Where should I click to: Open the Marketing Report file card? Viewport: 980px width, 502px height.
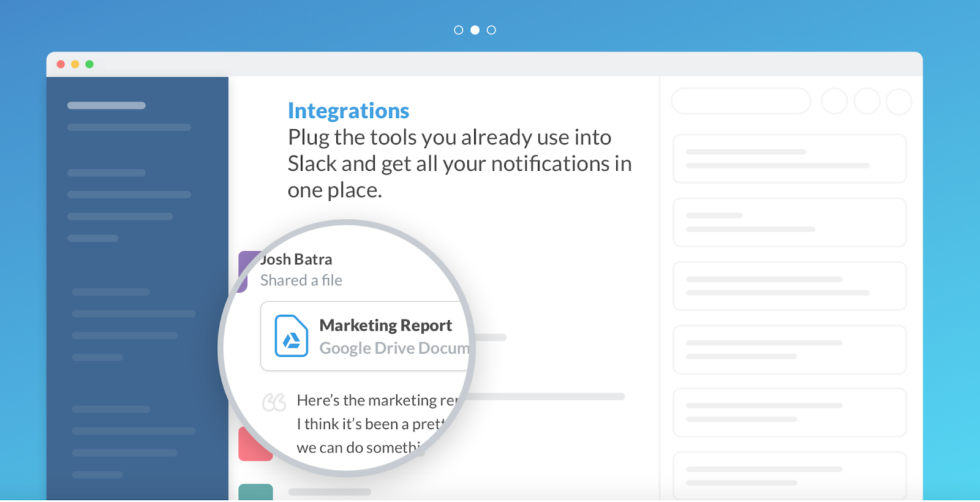click(x=365, y=336)
